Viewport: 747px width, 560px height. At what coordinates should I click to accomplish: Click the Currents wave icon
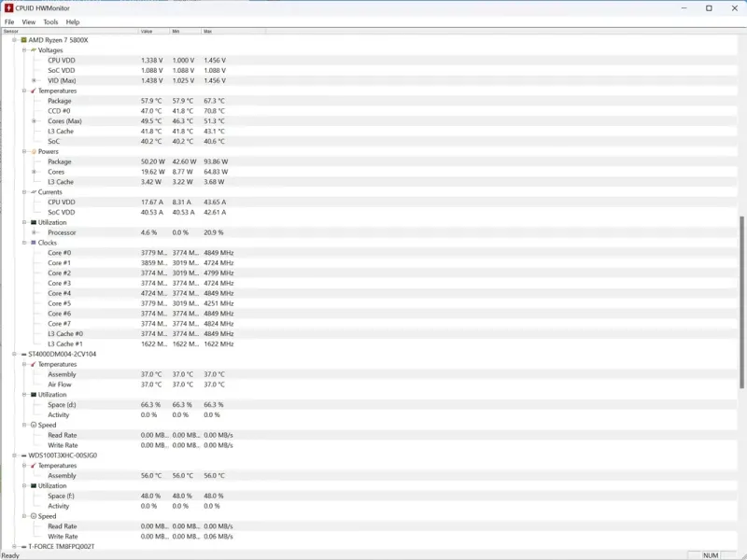(x=34, y=192)
